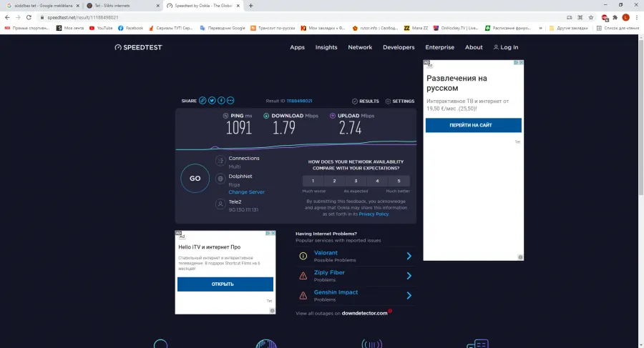
Task: Open Facebook bookmark
Action: pyautogui.click(x=131, y=28)
